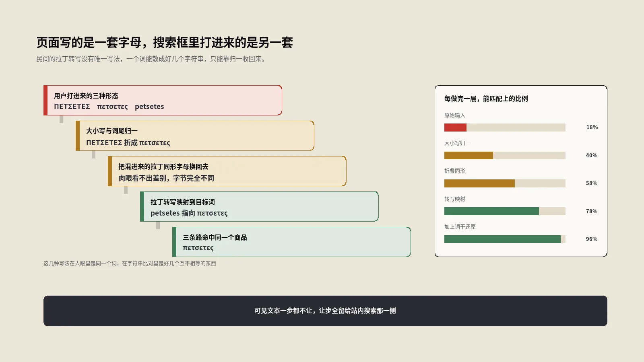Screen dimensions: 644x362
Task: Click the label 大小写归一
Action: pos(457,143)
